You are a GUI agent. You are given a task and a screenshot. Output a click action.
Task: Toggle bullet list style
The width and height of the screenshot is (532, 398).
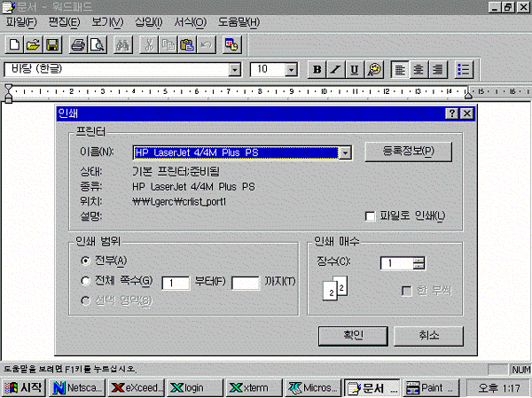[464, 69]
